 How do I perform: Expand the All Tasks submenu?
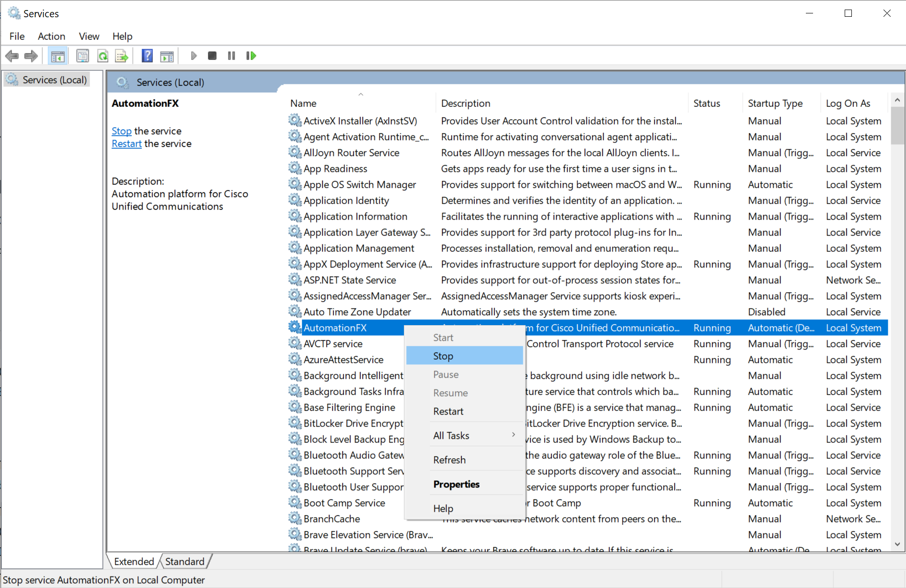click(x=464, y=435)
